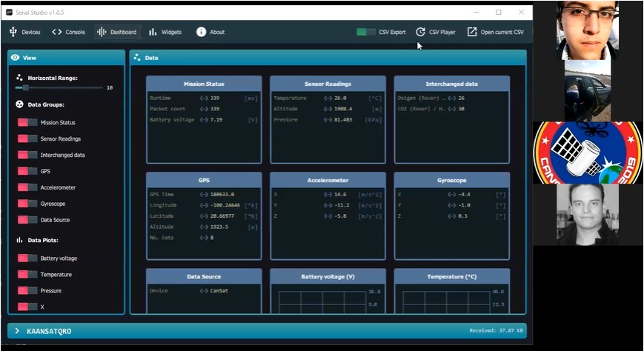Viewport: 644px width, 351px height.
Task: Disable the Battery voltage plot switch
Action: [x=27, y=258]
